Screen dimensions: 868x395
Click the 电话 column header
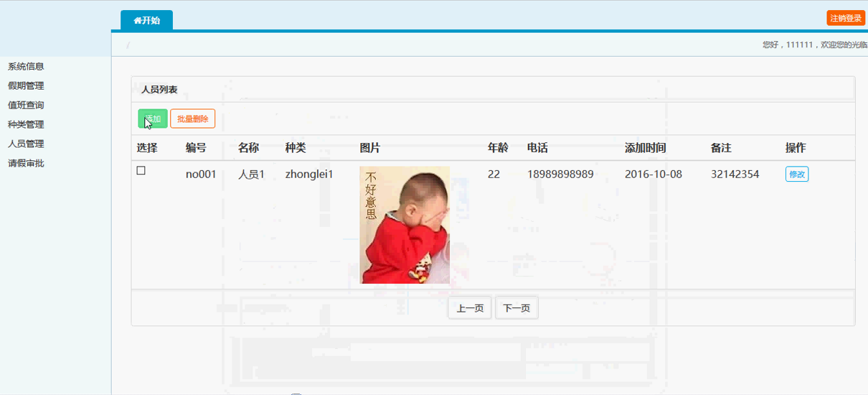537,148
